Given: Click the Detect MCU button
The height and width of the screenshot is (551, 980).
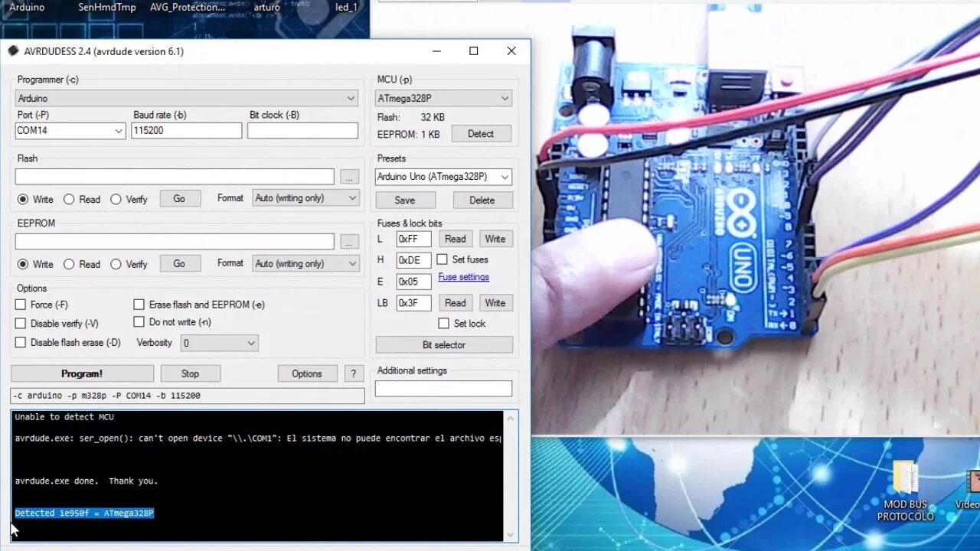Looking at the screenshot, I should pyautogui.click(x=481, y=134).
